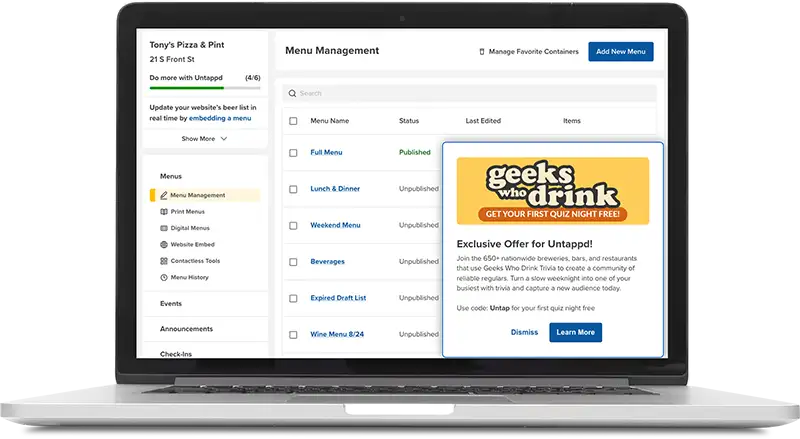Click the Learn More button

pos(576,332)
